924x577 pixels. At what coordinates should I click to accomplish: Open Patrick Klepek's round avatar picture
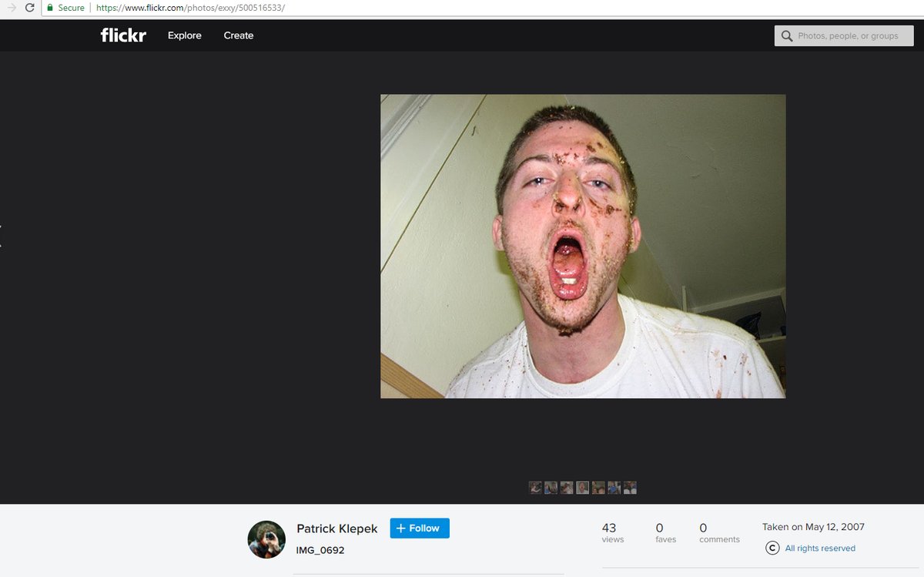(266, 539)
